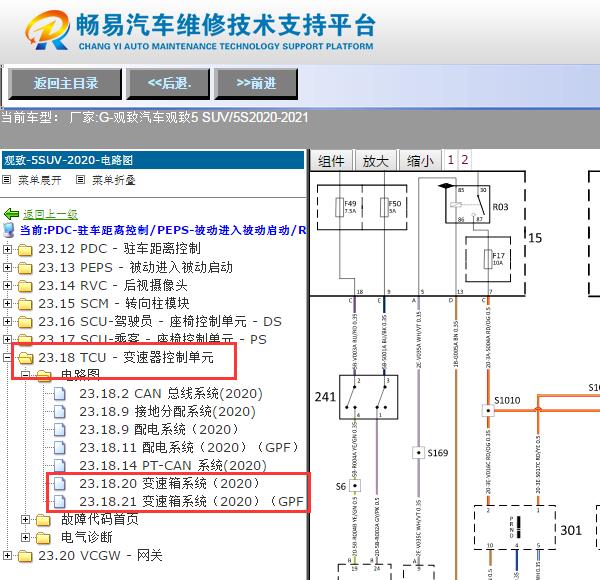The width and height of the screenshot is (600, 580).
Task: Click the folder icon for 23.20 VCGW
Action: click(25, 556)
